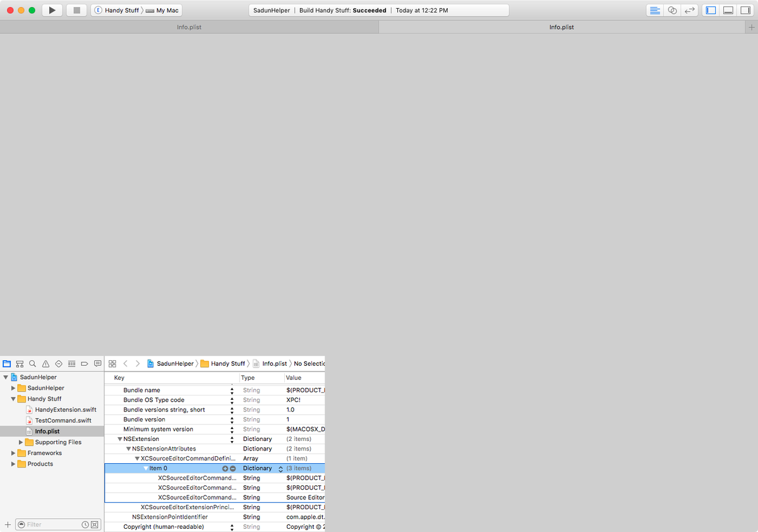
Task: Click No Selection in the jump bar
Action: click(309, 364)
